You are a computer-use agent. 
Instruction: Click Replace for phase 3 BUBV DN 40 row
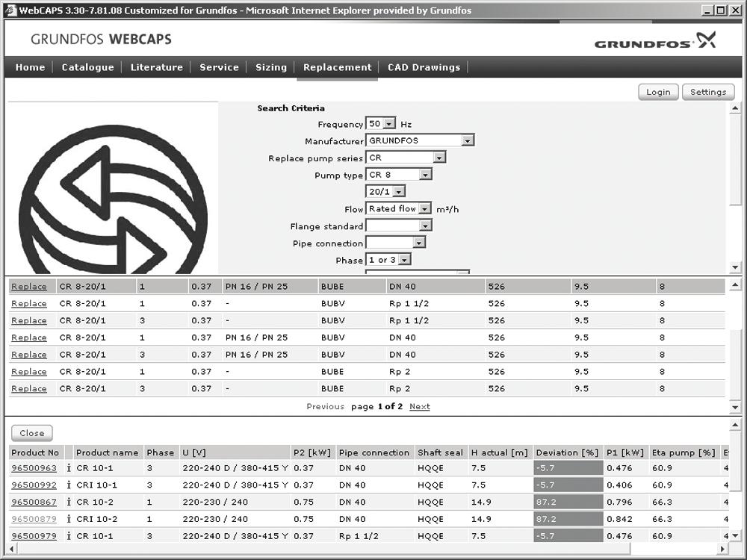[29, 355]
